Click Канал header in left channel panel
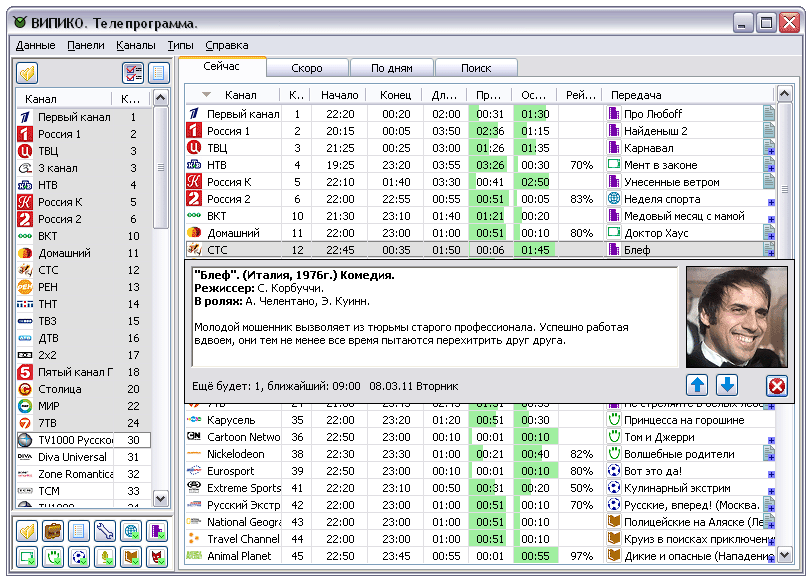This screenshot has width=810, height=580. (x=64, y=99)
